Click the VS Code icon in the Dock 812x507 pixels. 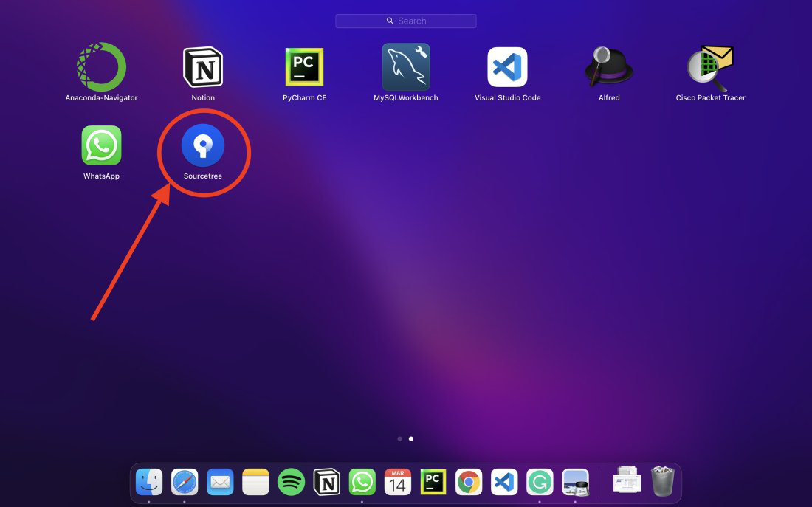(x=504, y=482)
